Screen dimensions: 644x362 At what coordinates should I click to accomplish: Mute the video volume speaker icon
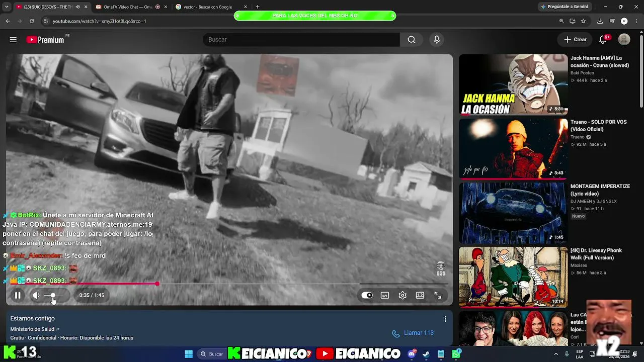pos(36,295)
